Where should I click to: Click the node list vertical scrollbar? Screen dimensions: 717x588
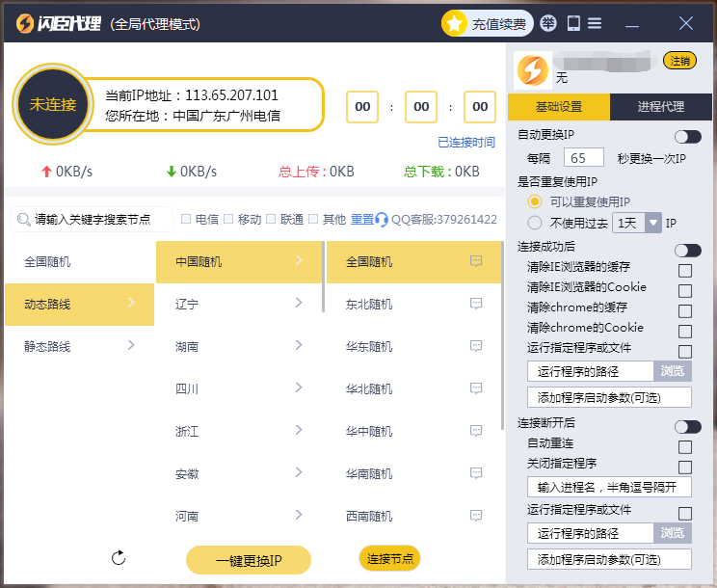pos(502,336)
